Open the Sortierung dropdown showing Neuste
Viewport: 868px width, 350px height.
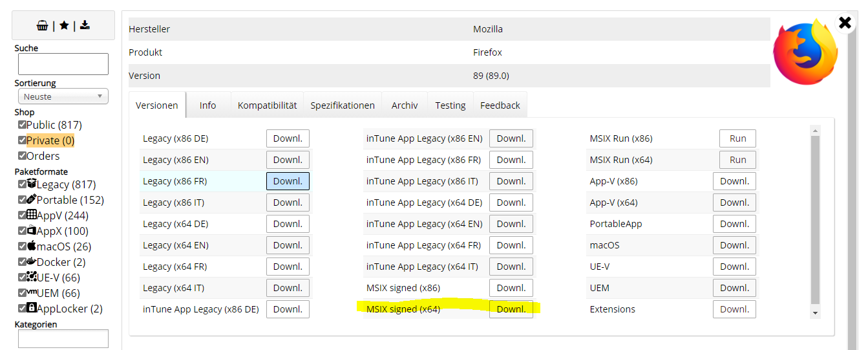[63, 96]
